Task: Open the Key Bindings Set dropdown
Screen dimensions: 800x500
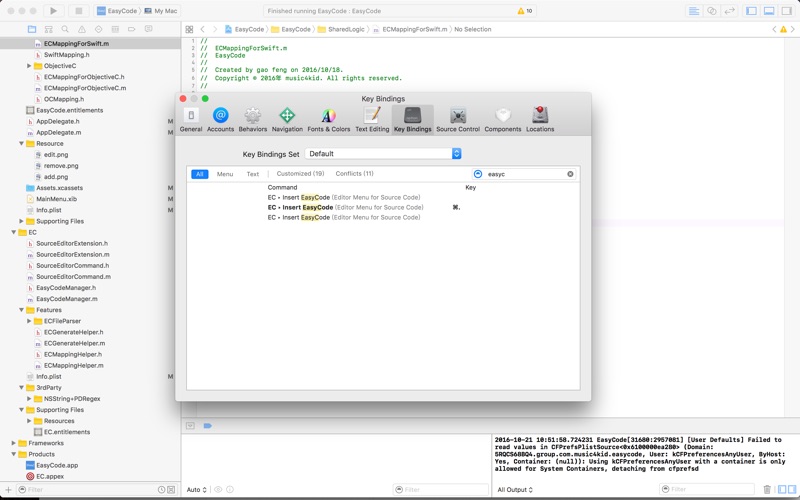Action: click(x=383, y=154)
